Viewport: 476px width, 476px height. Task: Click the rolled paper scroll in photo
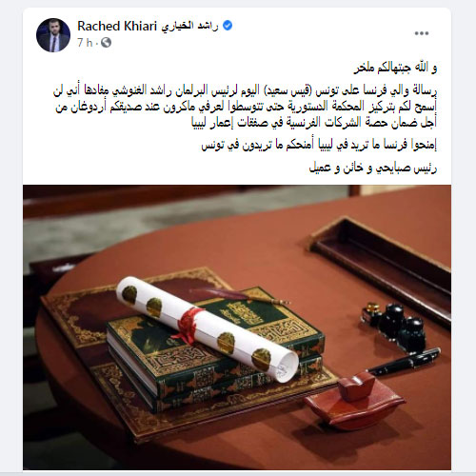[207, 328]
